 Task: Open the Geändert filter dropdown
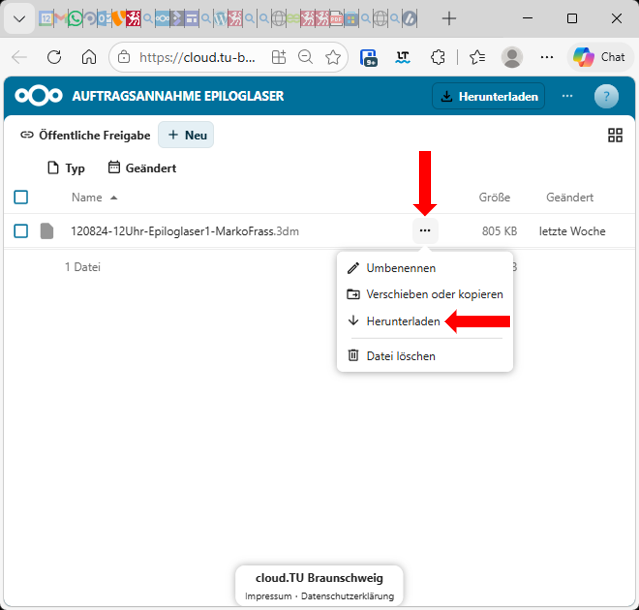click(x=142, y=168)
